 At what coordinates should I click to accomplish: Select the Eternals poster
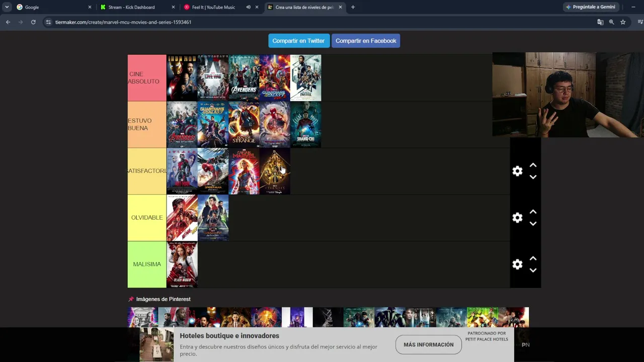click(x=275, y=171)
